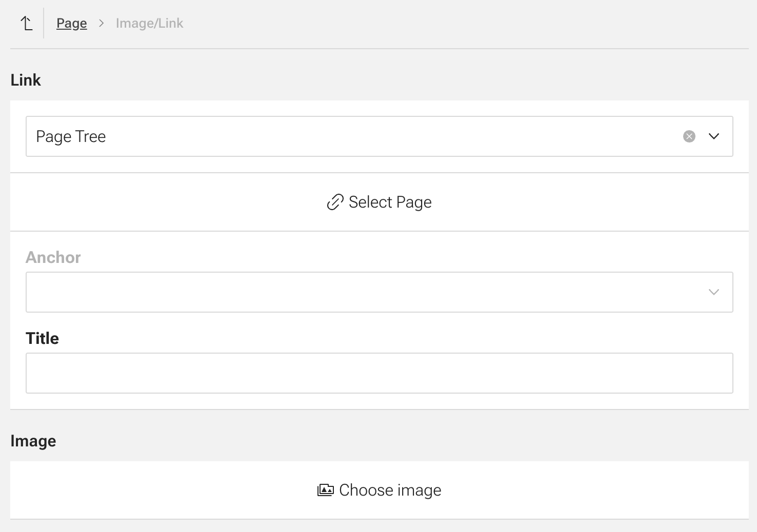Click the Image section heading

coord(33,441)
